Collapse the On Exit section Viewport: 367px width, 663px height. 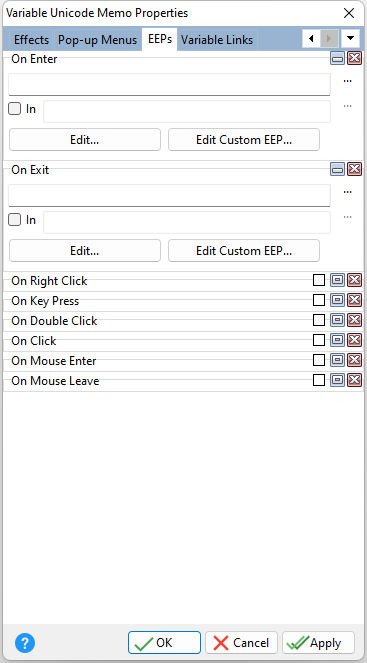[337, 169]
